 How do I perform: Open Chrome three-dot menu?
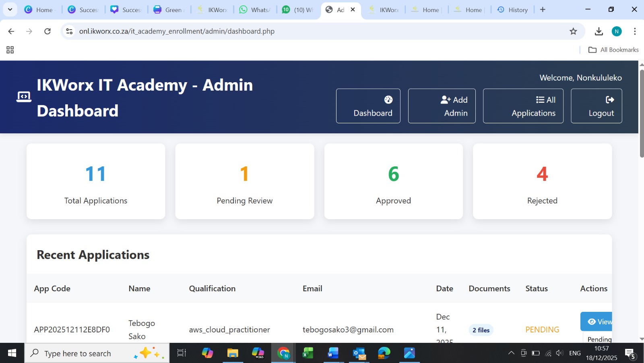tap(635, 31)
